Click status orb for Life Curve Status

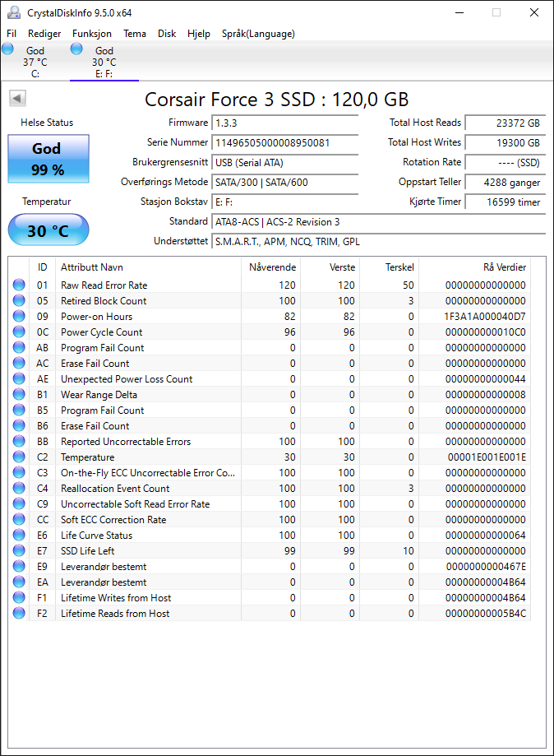(x=19, y=536)
